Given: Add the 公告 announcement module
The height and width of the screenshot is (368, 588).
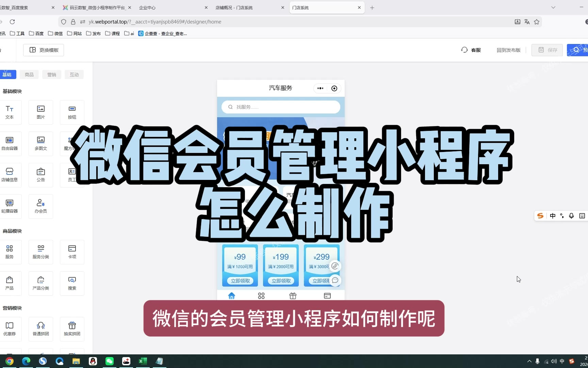Looking at the screenshot, I should click(41, 175).
